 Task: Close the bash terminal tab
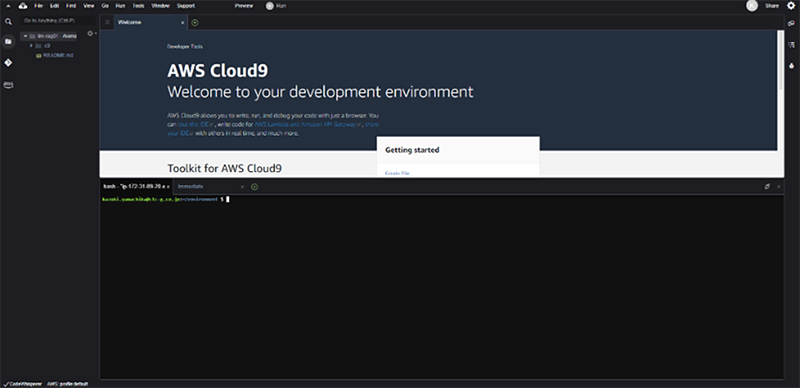[168, 187]
